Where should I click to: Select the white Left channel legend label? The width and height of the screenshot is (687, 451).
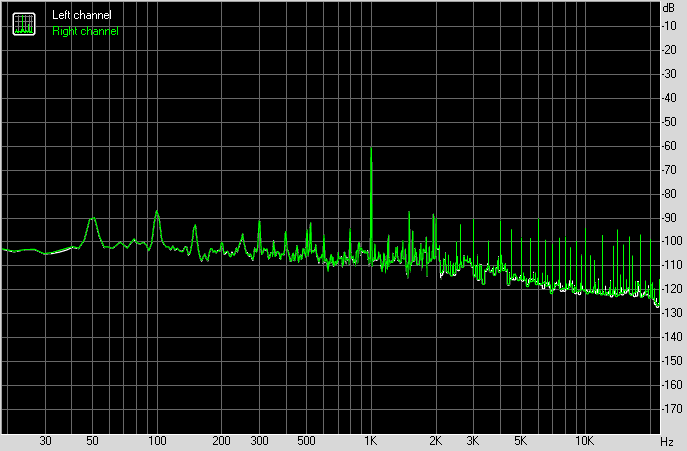point(81,15)
